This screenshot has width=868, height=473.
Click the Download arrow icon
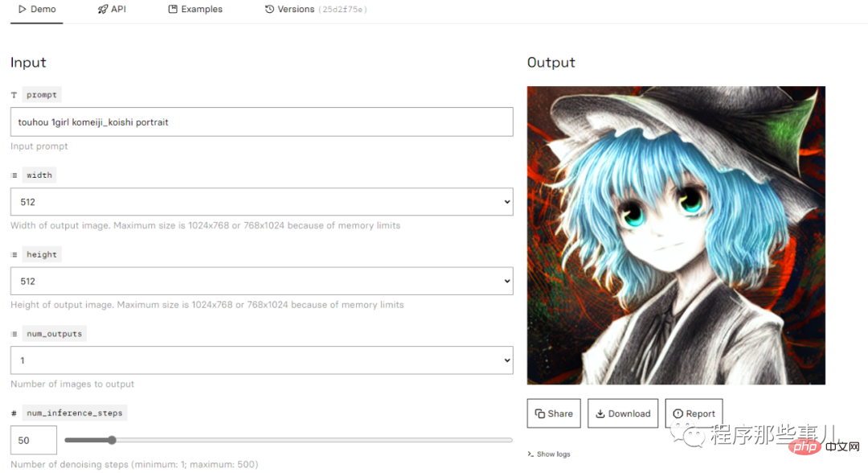point(600,413)
